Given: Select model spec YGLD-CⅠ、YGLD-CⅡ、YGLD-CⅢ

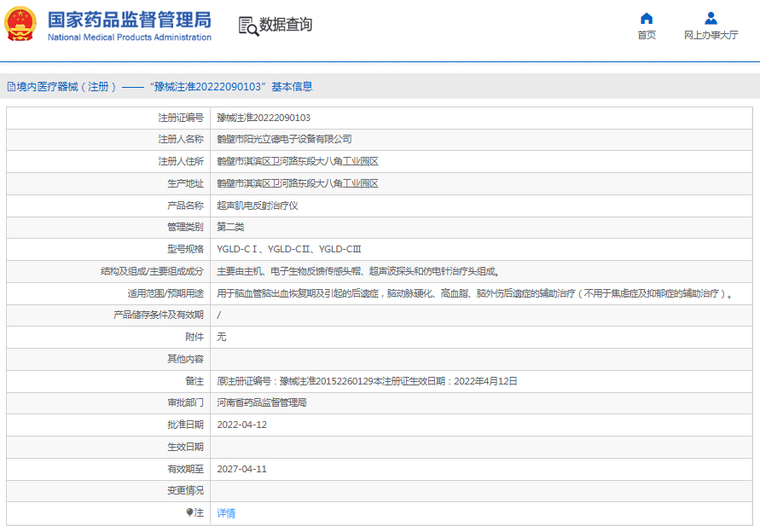Looking at the screenshot, I should coord(289,249).
